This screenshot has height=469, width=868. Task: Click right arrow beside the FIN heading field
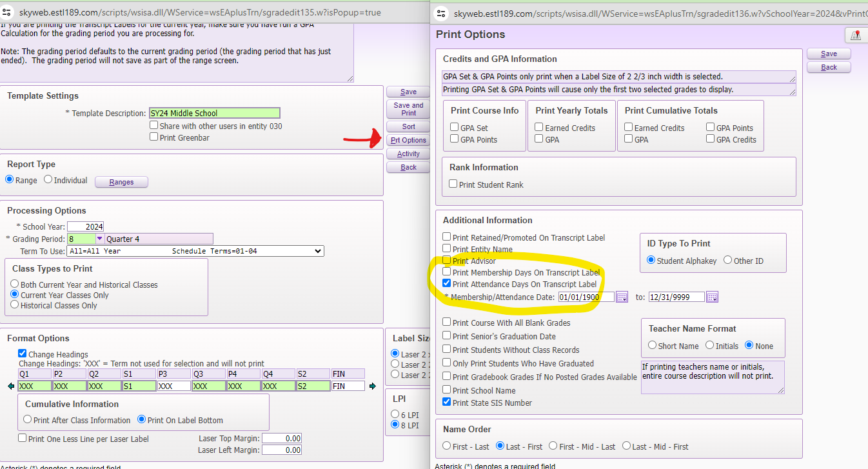tap(371, 386)
